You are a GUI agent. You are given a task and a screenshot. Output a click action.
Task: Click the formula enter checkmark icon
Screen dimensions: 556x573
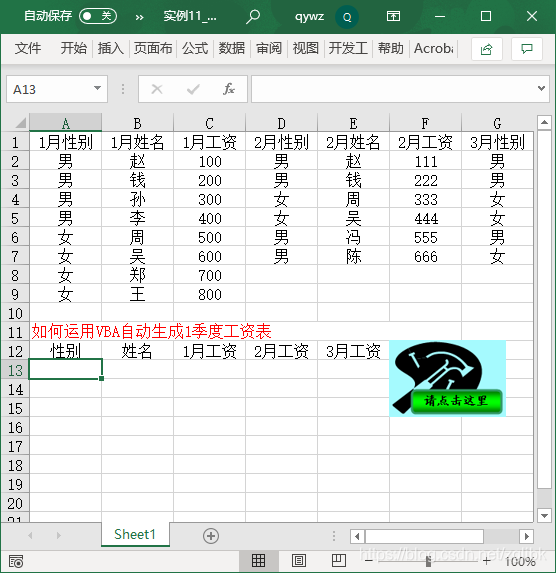[193, 89]
